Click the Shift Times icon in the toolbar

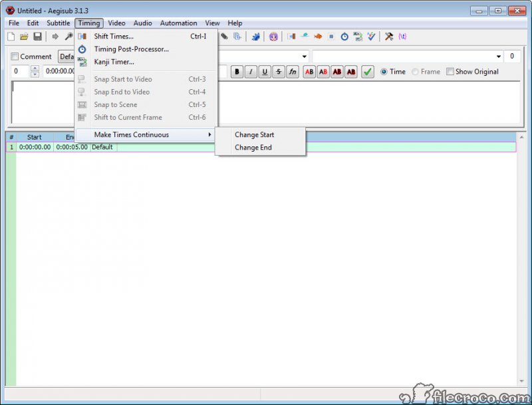[x=291, y=37]
